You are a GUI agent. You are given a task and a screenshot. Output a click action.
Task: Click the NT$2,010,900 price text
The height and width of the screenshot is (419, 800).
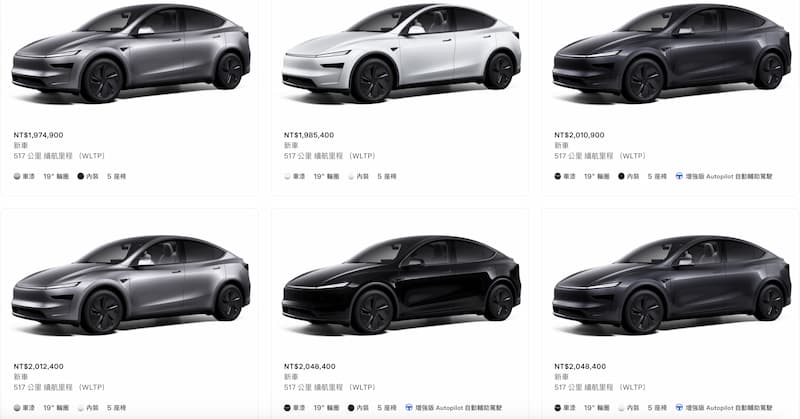(x=579, y=135)
